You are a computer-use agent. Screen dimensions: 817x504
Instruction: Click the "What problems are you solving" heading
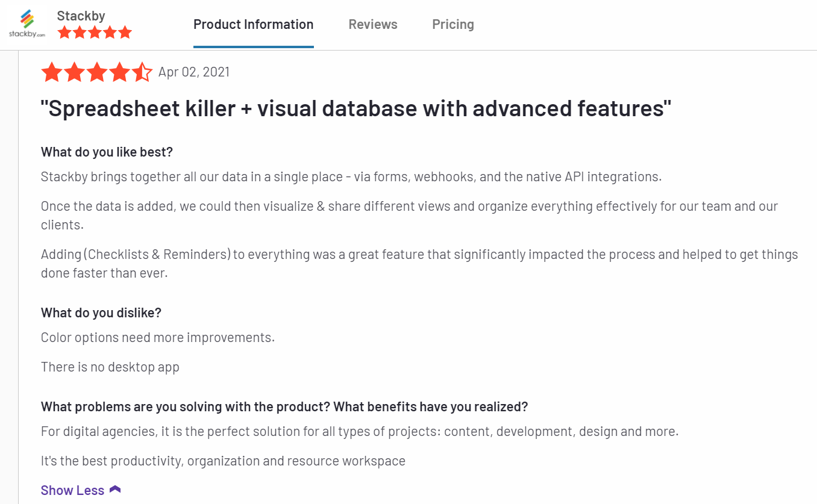(284, 407)
